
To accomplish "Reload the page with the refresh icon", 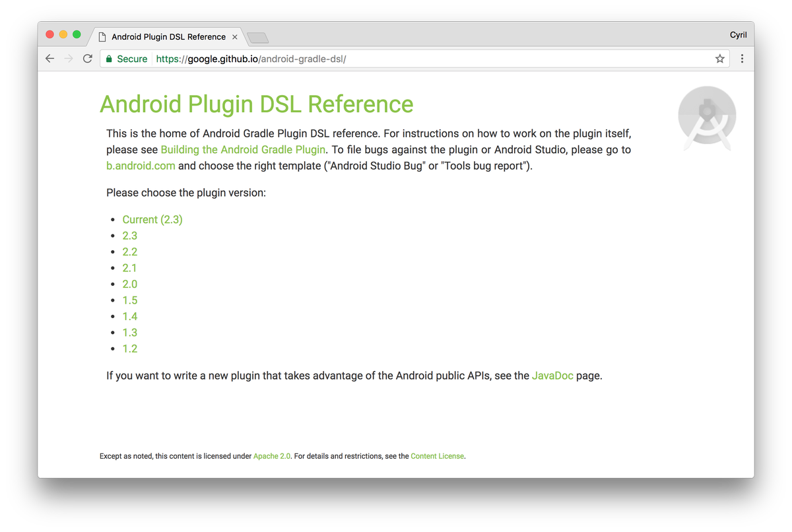I will (x=87, y=59).
